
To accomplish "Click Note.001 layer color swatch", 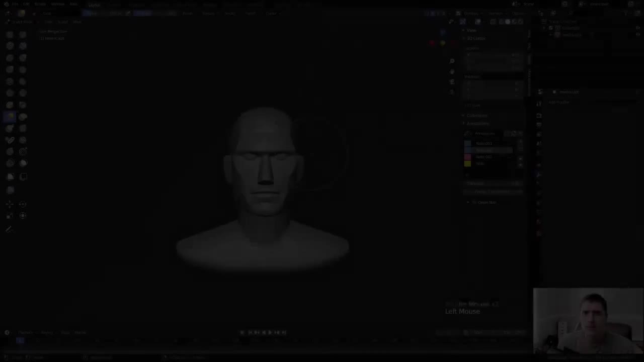I will (x=467, y=143).
